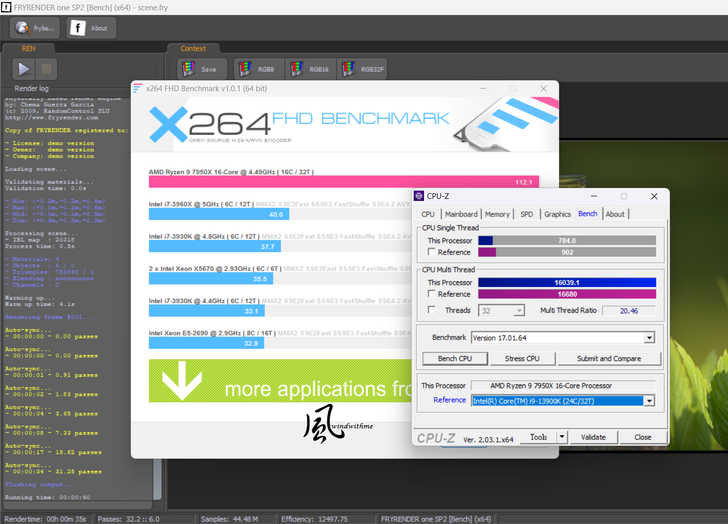Click the Multi Thread 16039.1 score bar
728x524 pixels.
point(567,282)
